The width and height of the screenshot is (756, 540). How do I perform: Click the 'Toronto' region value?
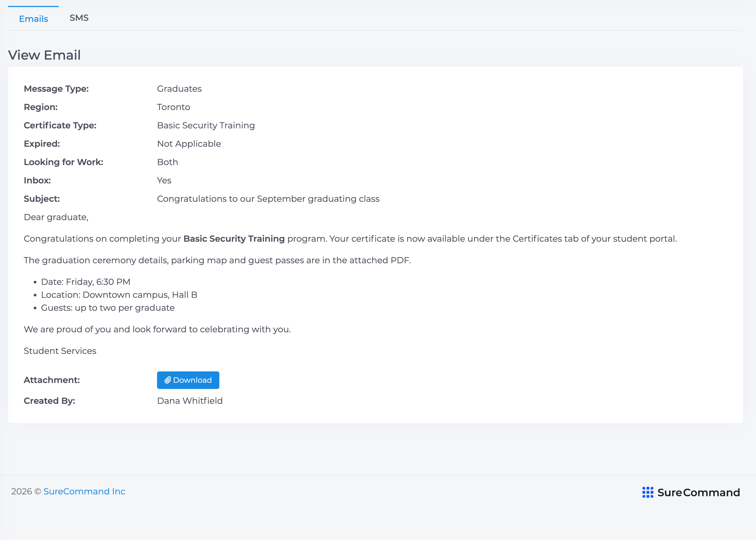(x=173, y=107)
